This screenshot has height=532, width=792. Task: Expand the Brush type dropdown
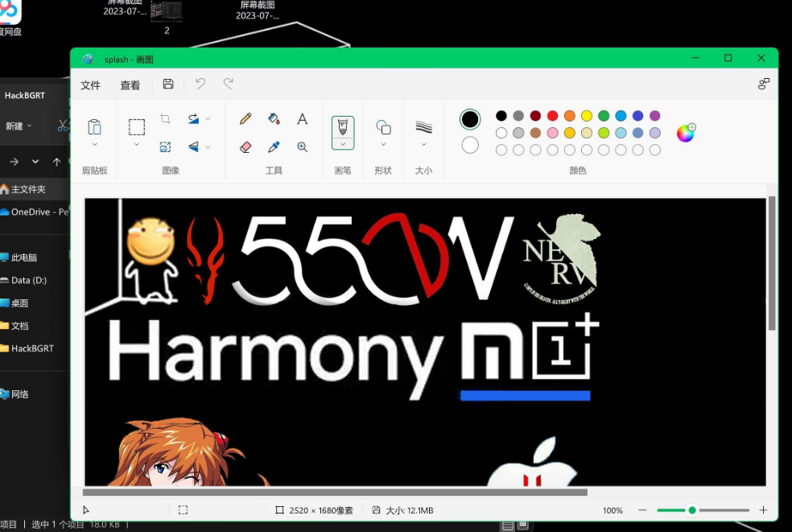pyautogui.click(x=342, y=144)
